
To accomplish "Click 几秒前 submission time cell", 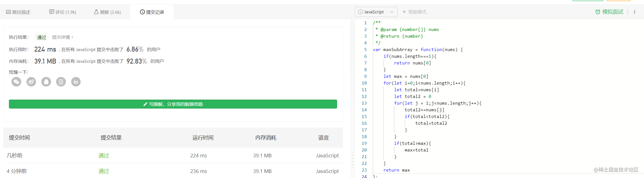I will (15, 155).
